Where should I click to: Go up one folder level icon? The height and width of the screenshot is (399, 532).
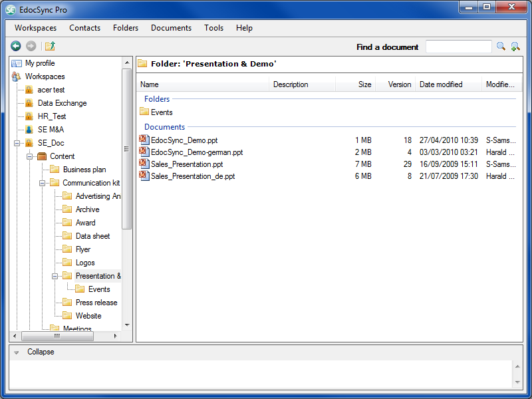51,46
